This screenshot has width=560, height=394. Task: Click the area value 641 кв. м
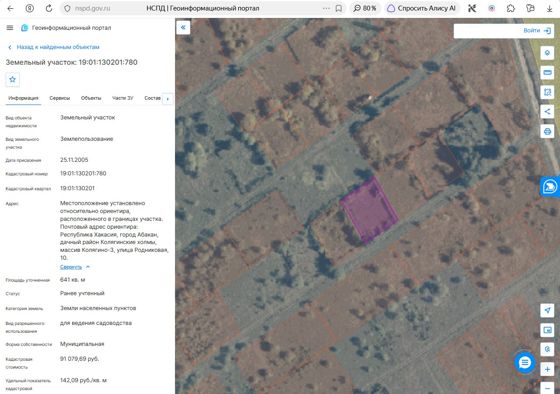click(x=72, y=280)
